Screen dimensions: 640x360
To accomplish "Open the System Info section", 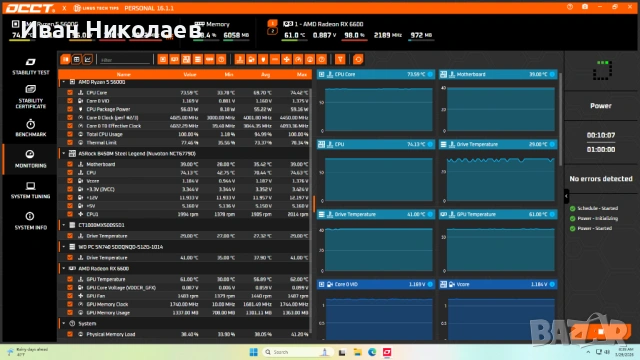I will (31, 221).
